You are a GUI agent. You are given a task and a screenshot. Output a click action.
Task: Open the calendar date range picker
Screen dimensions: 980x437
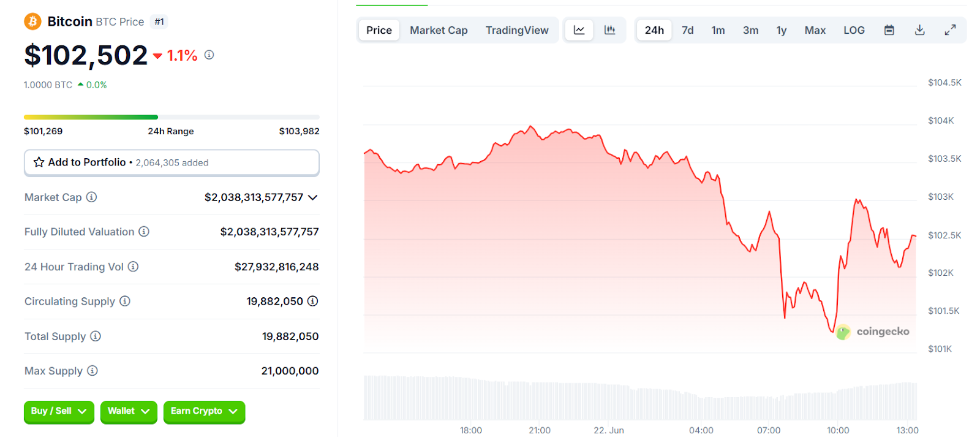pos(889,30)
